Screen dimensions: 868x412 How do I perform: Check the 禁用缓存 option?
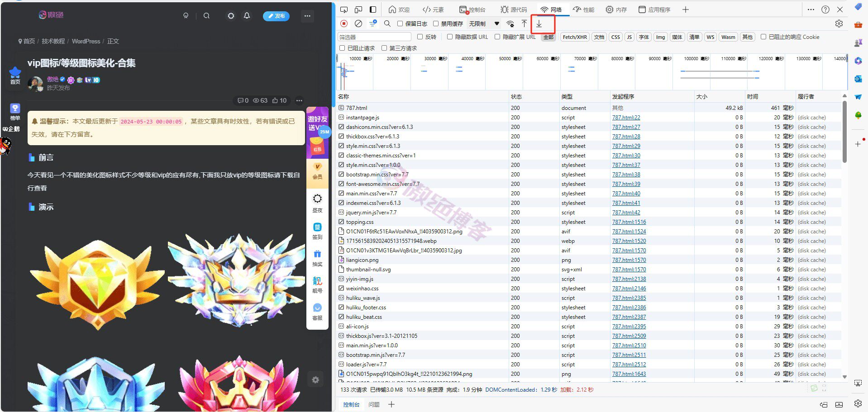coord(436,24)
